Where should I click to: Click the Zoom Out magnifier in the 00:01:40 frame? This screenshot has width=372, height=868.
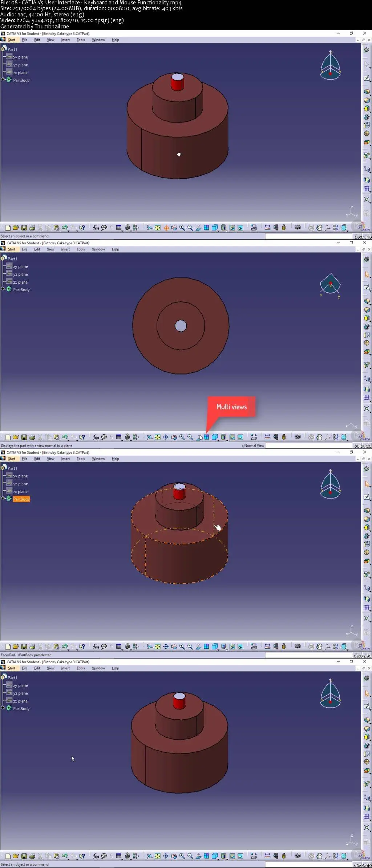tap(190, 228)
